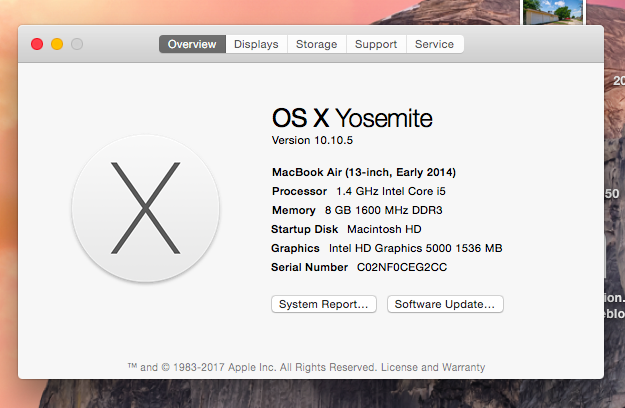The height and width of the screenshot is (408, 625).
Task: Launch Software Update
Action: click(x=445, y=304)
